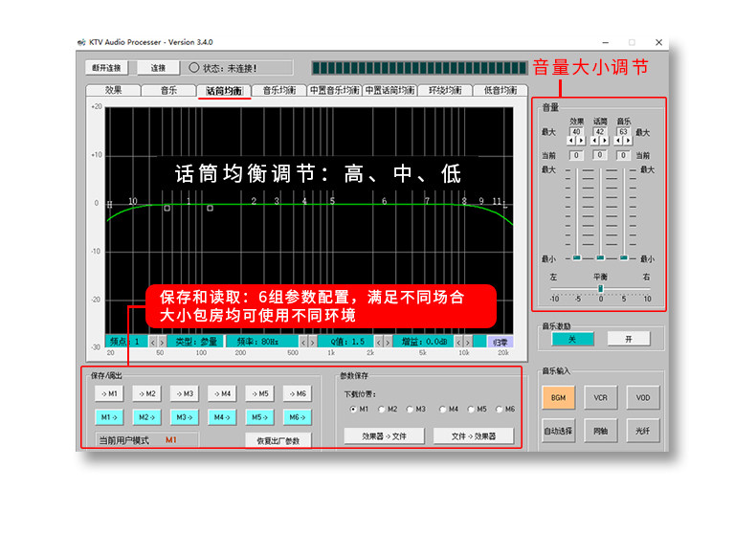Save settings with -> M5 button

click(x=259, y=393)
